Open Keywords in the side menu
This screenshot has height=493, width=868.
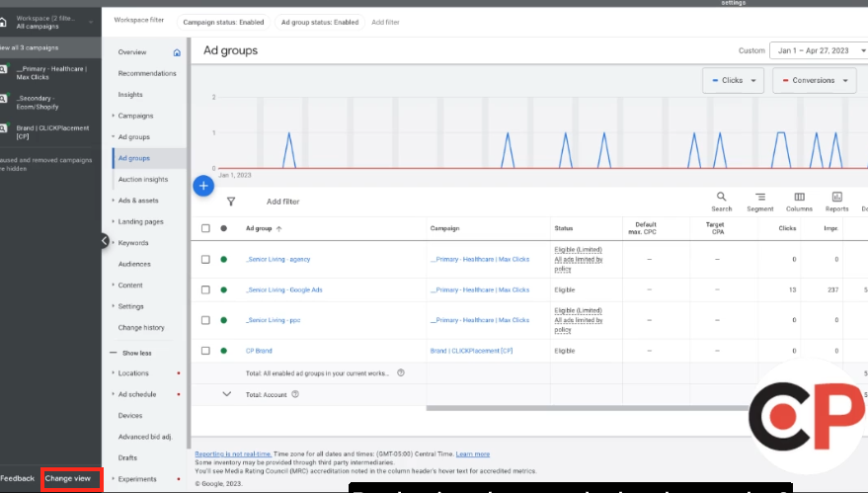133,243
